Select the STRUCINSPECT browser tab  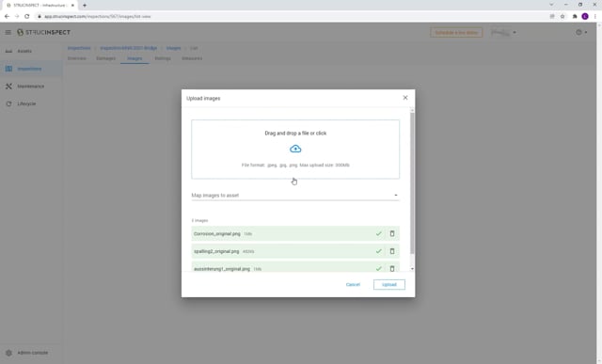pos(40,6)
